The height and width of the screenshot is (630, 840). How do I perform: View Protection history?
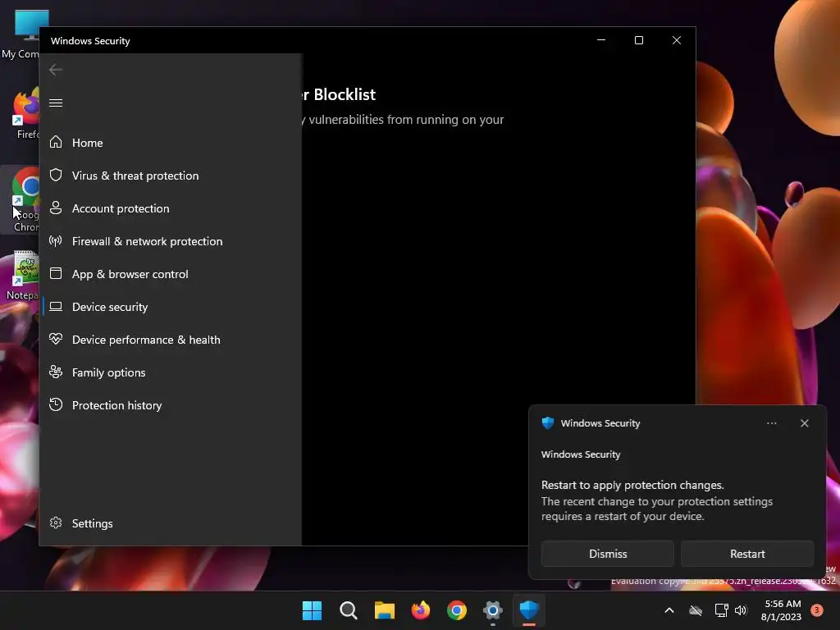click(x=116, y=405)
